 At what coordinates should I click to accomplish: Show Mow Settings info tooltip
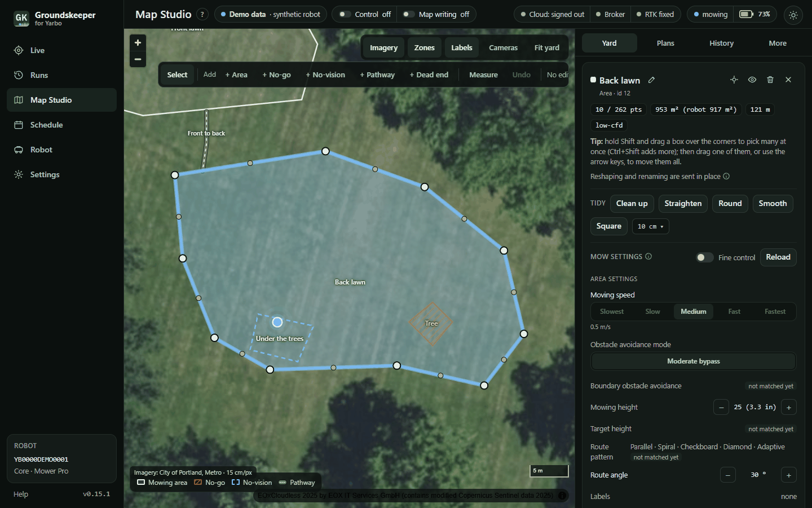pos(648,256)
